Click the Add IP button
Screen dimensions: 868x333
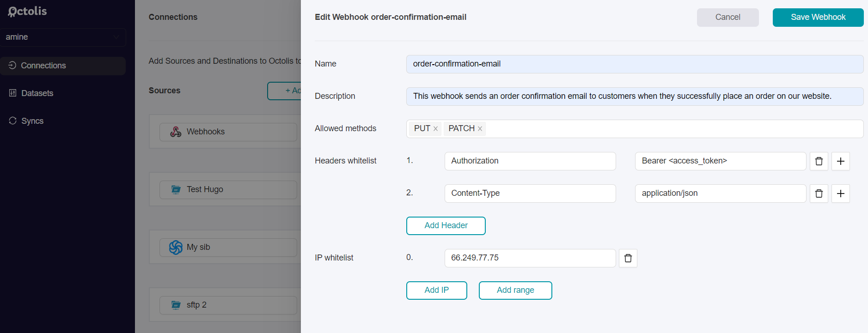436,291
